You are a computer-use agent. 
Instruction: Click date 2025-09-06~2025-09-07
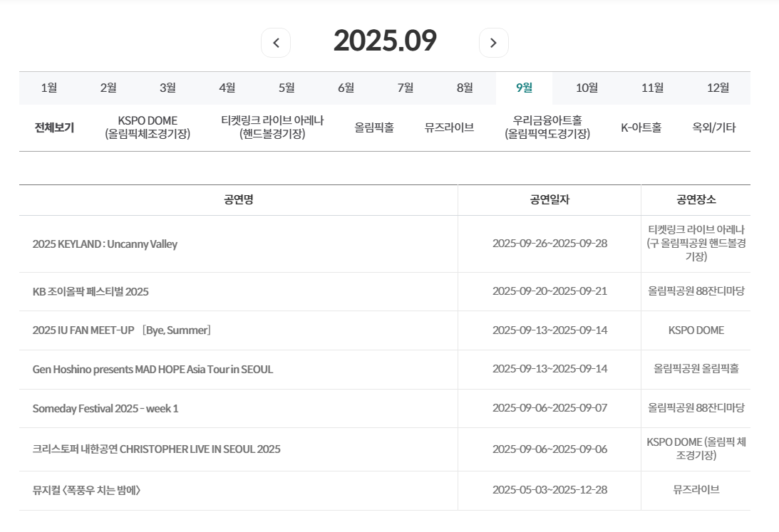(x=550, y=408)
